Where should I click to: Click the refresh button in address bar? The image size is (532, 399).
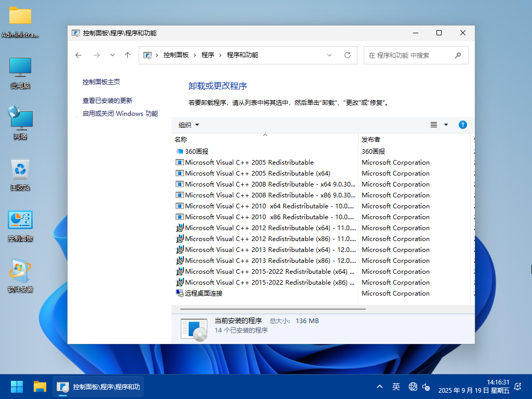348,55
